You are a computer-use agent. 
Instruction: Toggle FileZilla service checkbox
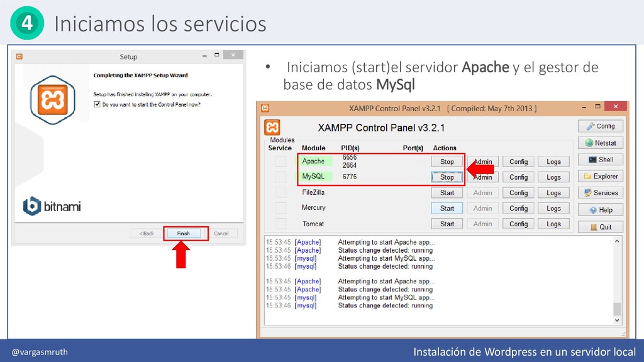click(x=280, y=192)
